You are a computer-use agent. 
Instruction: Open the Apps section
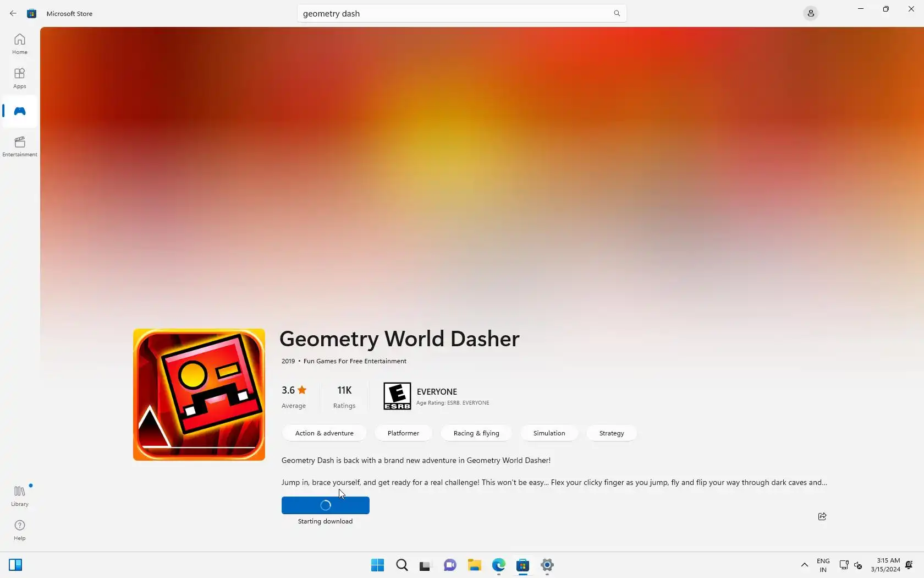click(x=20, y=78)
